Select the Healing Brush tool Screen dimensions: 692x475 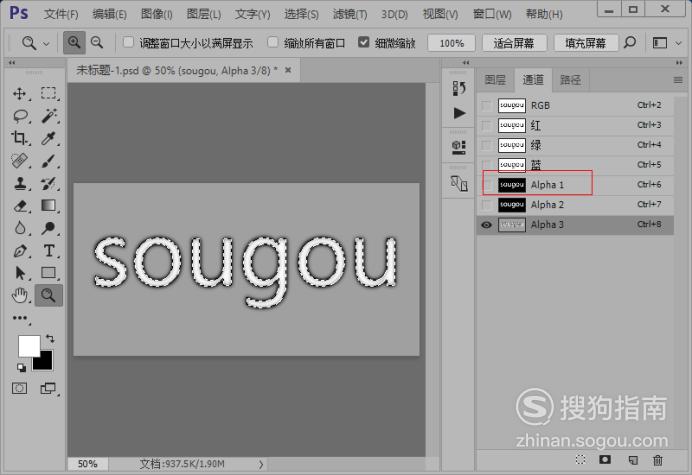click(x=19, y=161)
